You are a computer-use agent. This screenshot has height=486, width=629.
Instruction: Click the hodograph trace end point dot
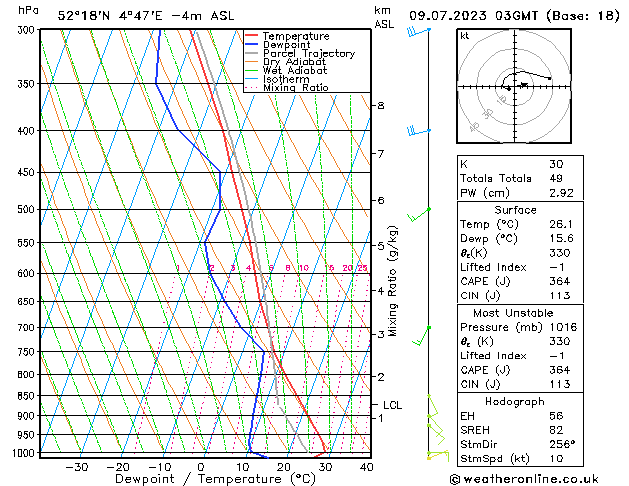550,78
